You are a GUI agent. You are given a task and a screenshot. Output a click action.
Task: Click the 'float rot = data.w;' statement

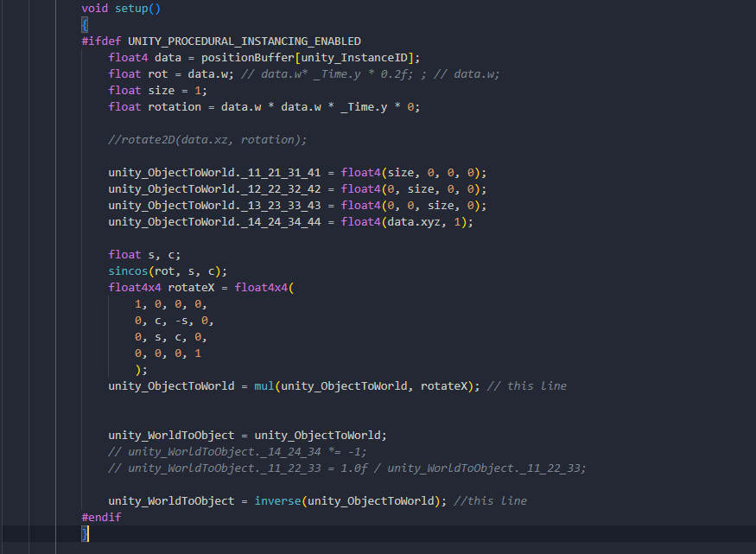(x=171, y=73)
